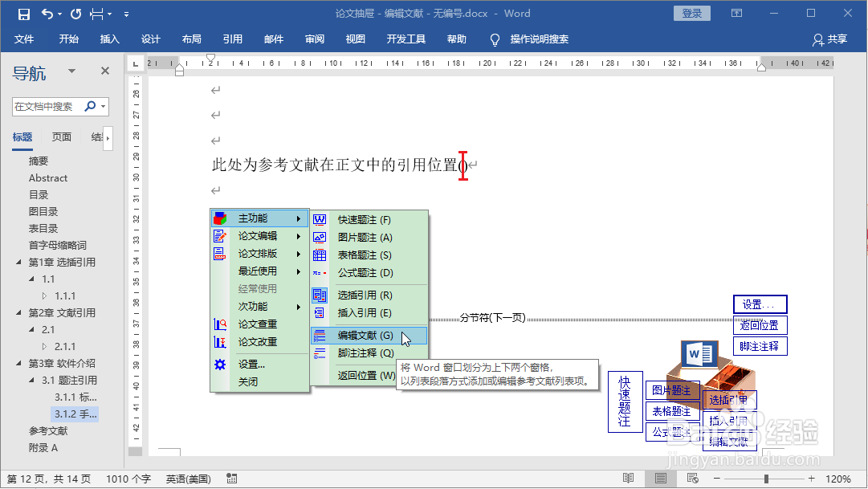This screenshot has width=868, height=489.
Task: Click the Save icon in the title bar
Action: pyautogui.click(x=24, y=14)
